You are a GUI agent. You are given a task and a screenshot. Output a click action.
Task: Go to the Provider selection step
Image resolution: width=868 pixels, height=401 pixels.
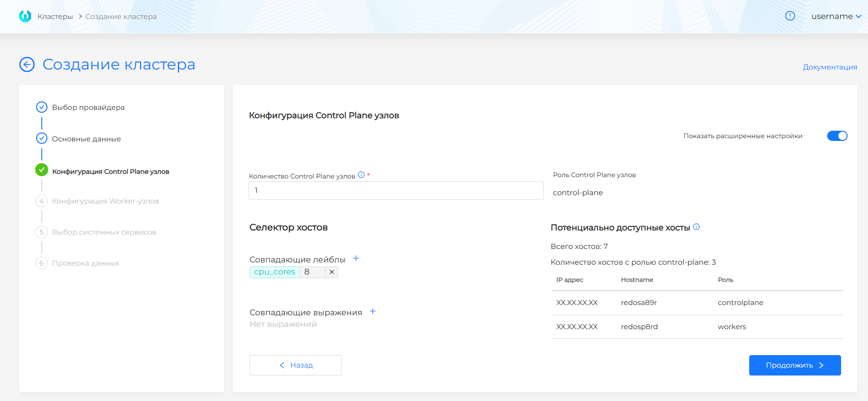88,108
